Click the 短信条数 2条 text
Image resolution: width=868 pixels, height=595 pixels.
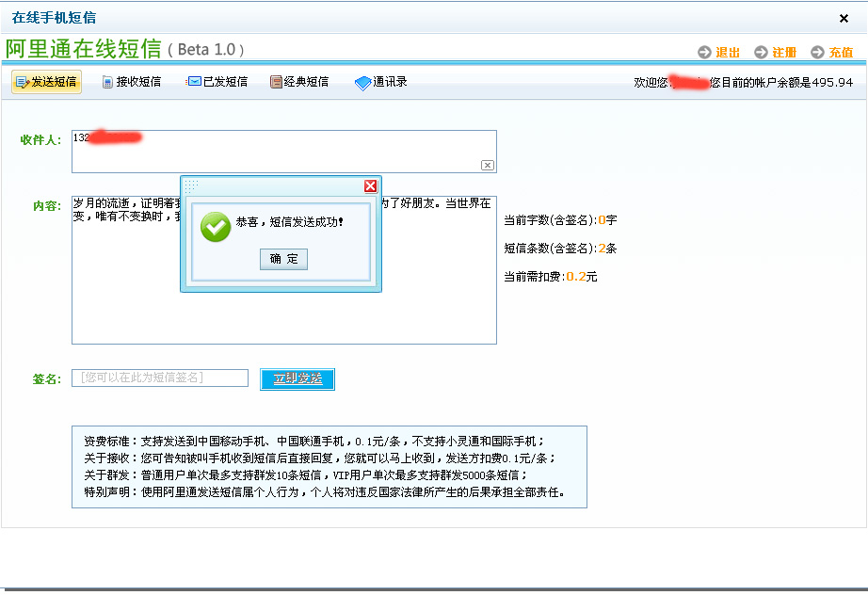pos(560,249)
